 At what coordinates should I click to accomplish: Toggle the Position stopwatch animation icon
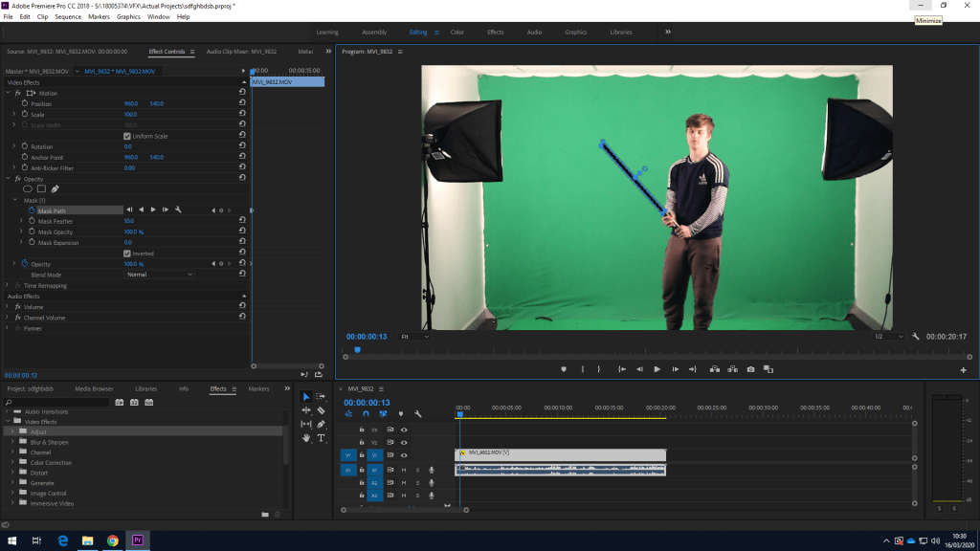point(25,103)
